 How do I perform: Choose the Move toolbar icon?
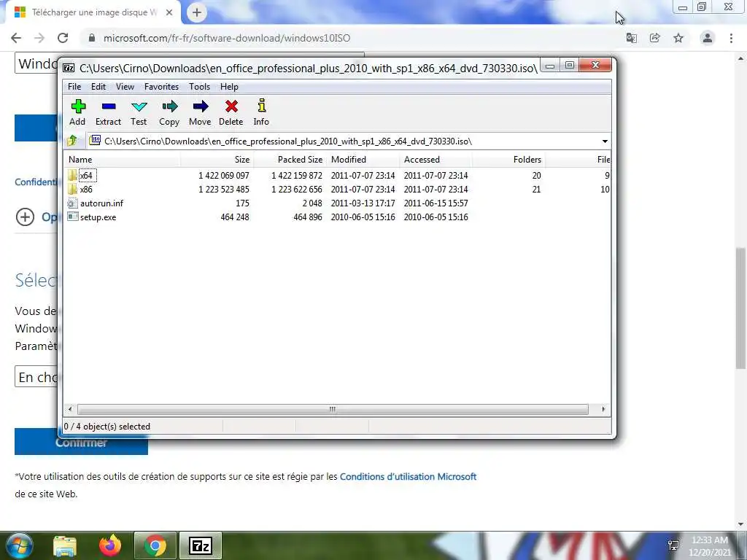click(x=200, y=112)
